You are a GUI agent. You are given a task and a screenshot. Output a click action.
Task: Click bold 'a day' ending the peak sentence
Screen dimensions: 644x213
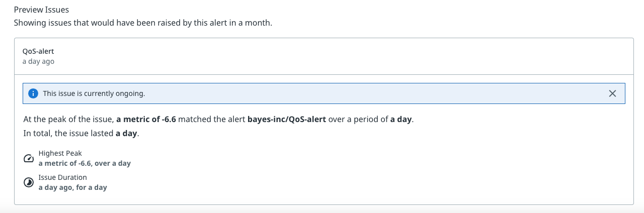point(401,120)
